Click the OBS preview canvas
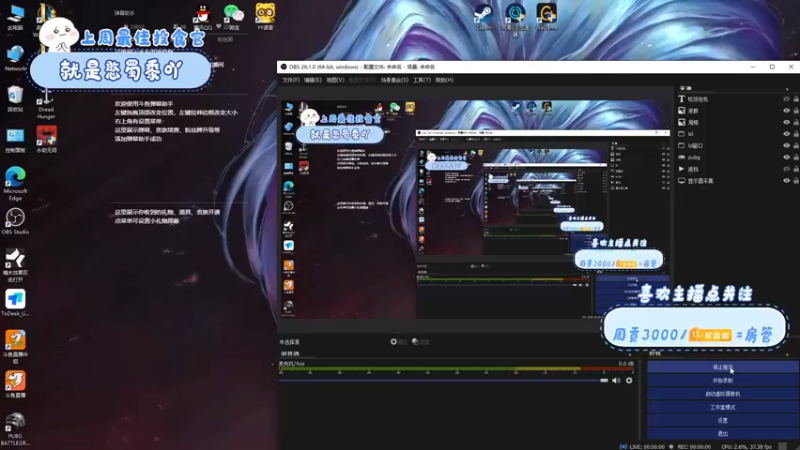 pos(476,209)
